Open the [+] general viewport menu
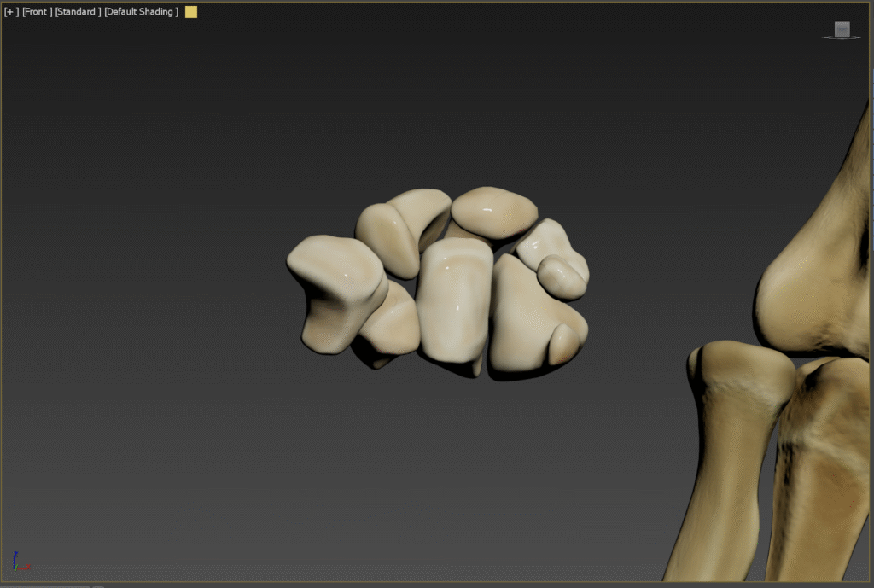This screenshot has width=874, height=588. coord(11,12)
